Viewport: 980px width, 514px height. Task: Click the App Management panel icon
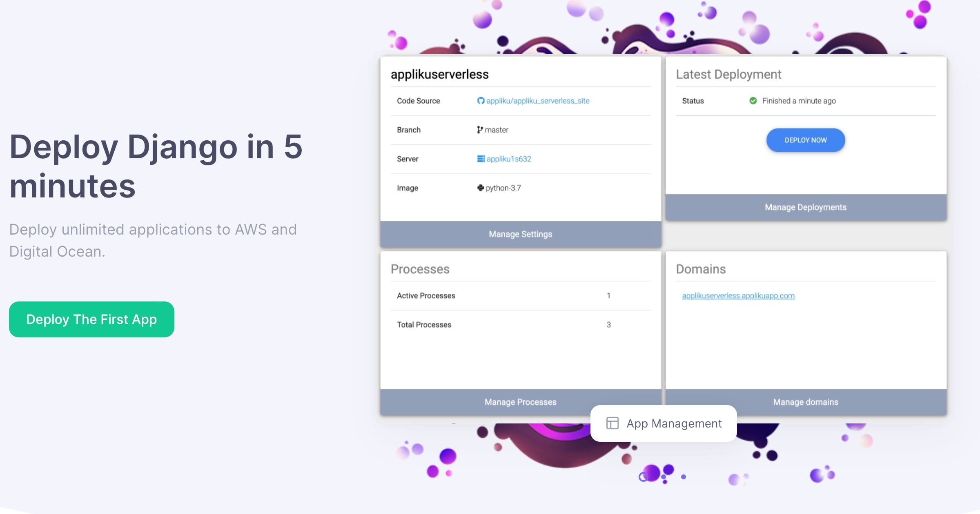[x=612, y=423]
